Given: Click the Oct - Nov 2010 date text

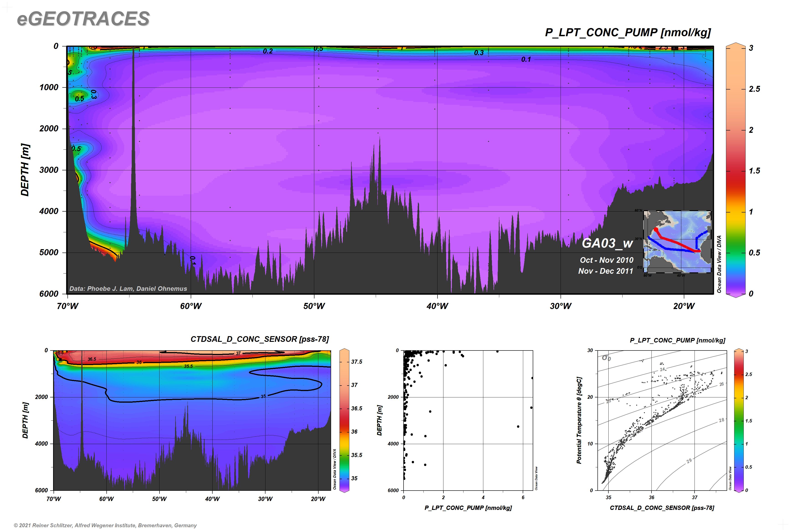Looking at the screenshot, I should pyautogui.click(x=606, y=260).
